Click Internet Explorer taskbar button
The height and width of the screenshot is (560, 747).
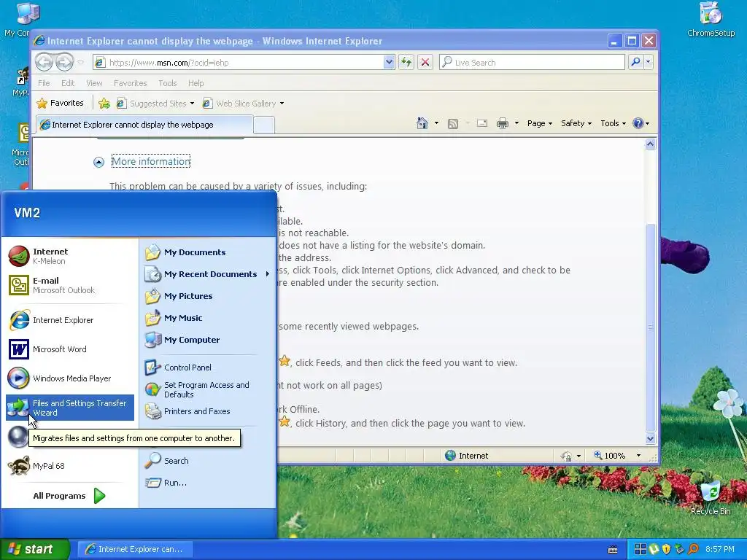coord(135,549)
